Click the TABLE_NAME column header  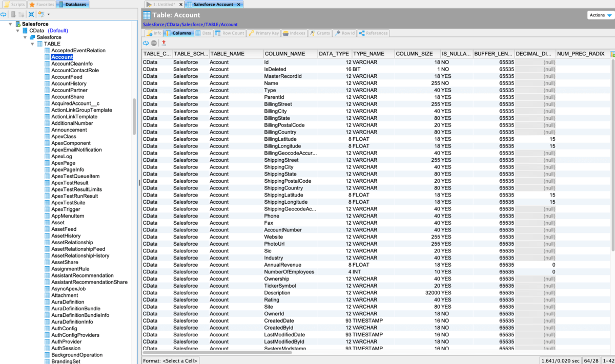pyautogui.click(x=236, y=54)
